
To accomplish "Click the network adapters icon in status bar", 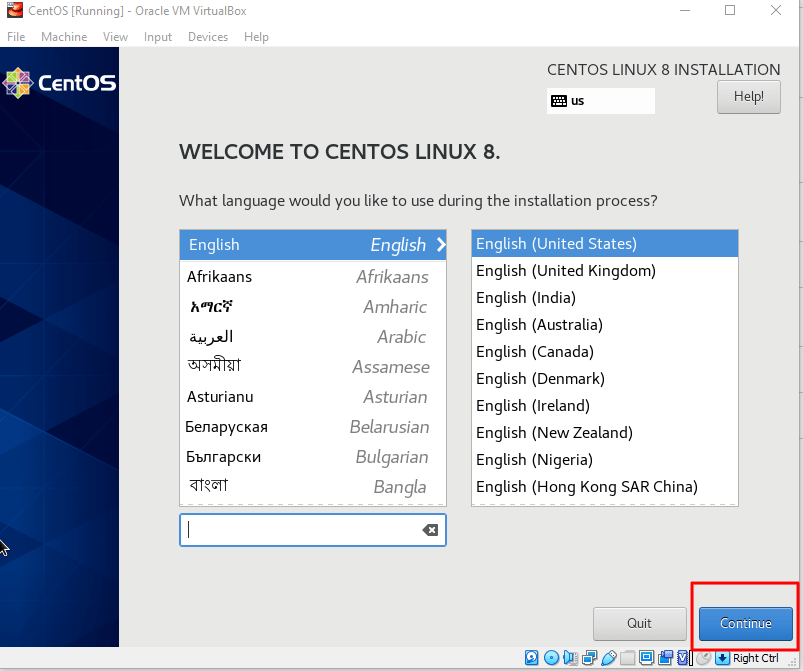I will click(589, 658).
